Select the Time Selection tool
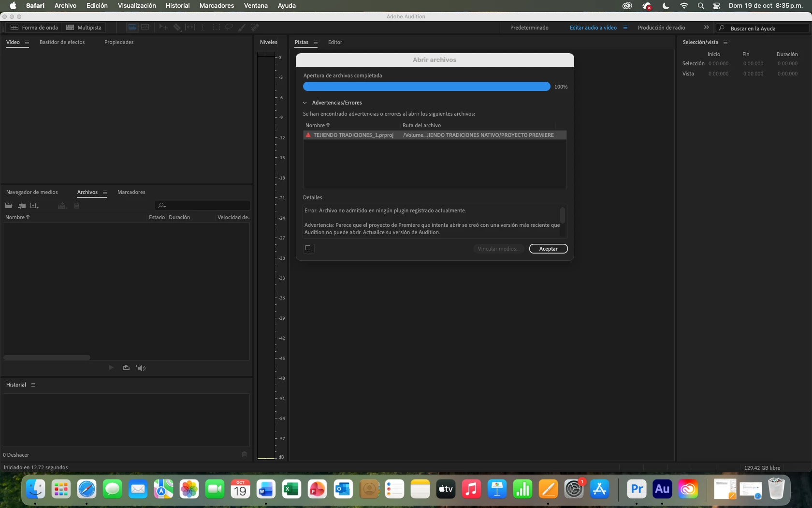812x508 pixels. click(x=203, y=28)
